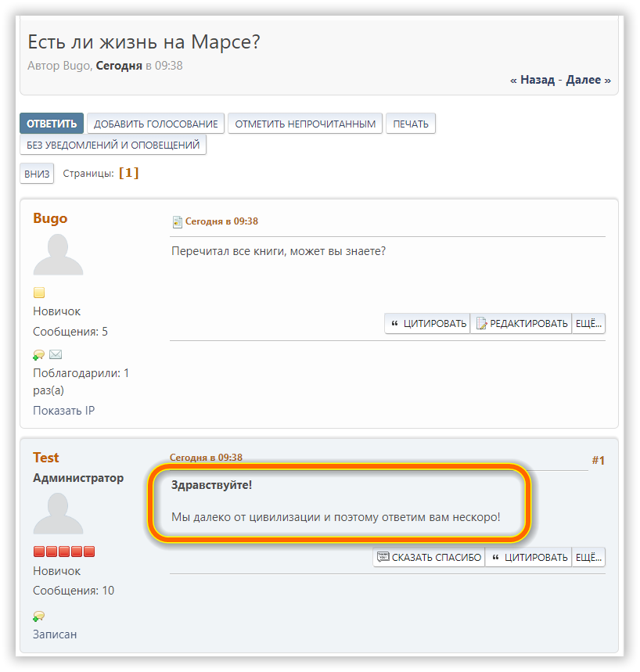640x672 pixels.
Task: Click ДОБАВИТЬ ГОЛОСОВАНИЕ to add a poll
Action: point(156,124)
